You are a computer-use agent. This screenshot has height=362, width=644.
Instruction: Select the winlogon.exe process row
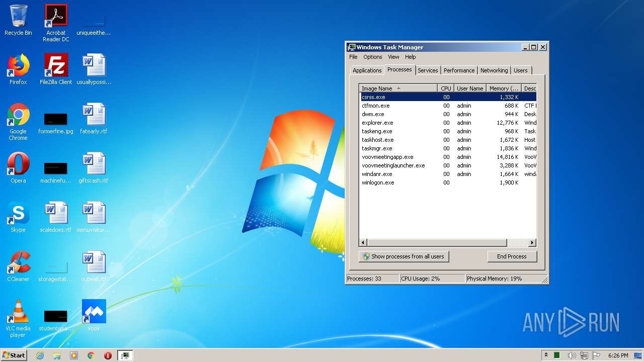click(448, 183)
